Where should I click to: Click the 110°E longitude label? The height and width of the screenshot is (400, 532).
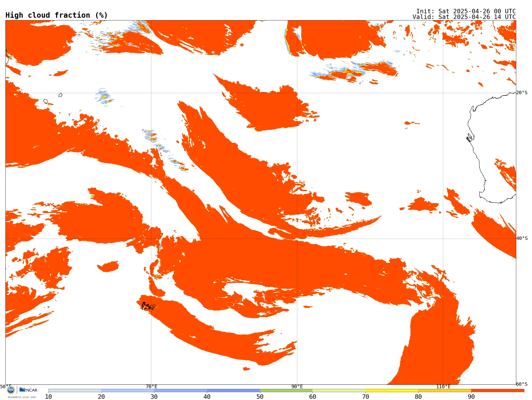click(x=443, y=387)
